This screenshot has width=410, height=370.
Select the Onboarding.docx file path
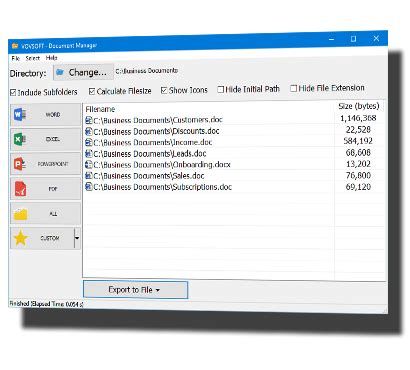pyautogui.click(x=162, y=165)
